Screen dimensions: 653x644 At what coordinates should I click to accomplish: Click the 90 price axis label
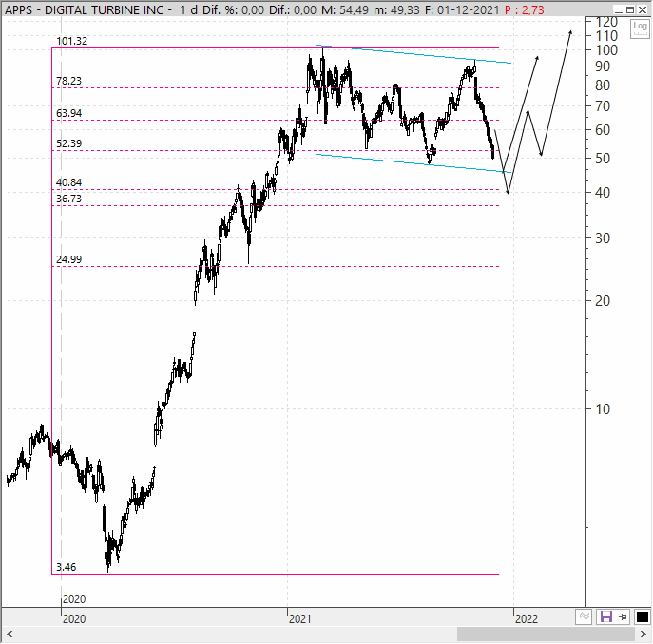pyautogui.click(x=603, y=66)
